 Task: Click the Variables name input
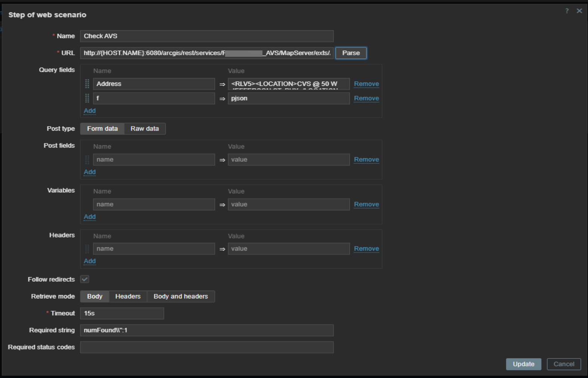click(x=154, y=204)
